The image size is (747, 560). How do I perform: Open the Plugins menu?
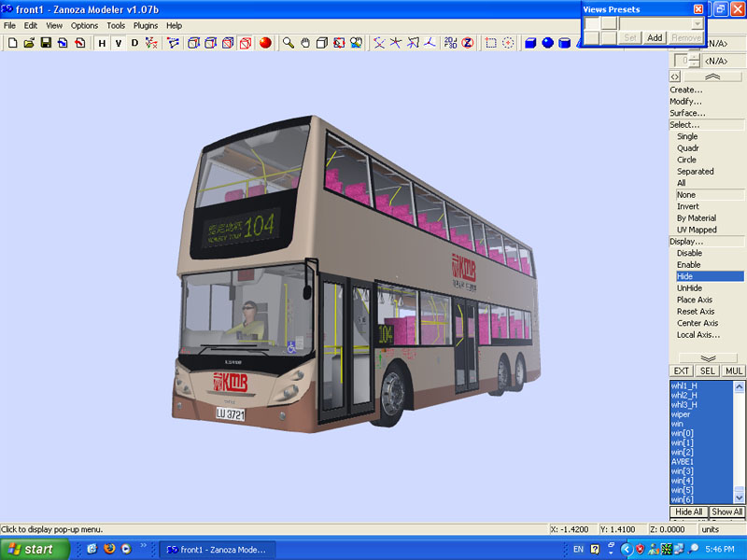click(146, 25)
